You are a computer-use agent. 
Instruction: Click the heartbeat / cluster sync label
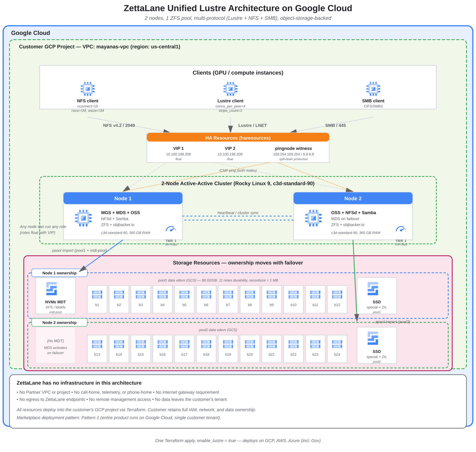238,213
